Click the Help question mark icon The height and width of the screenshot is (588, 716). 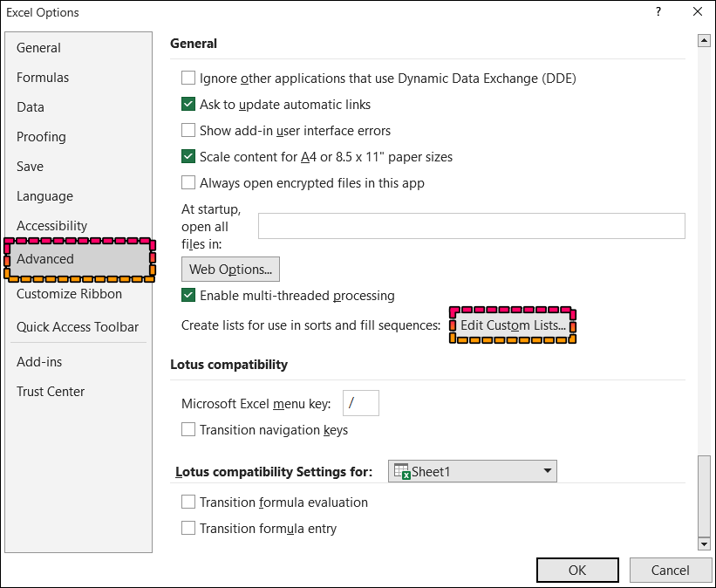(658, 12)
